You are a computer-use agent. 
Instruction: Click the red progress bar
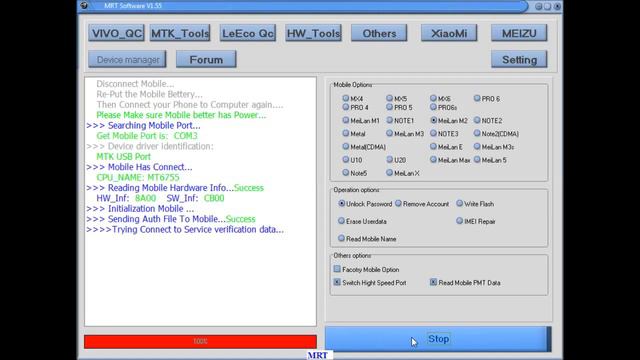[x=200, y=341]
